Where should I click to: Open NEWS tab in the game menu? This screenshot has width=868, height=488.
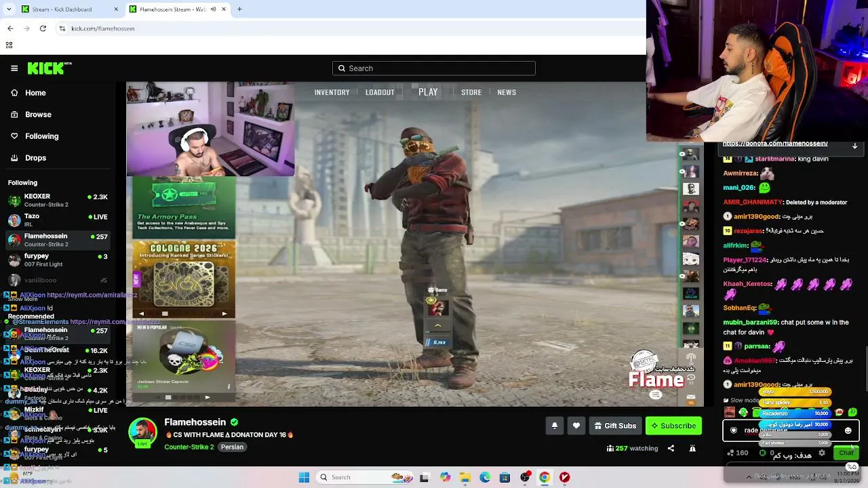(507, 92)
